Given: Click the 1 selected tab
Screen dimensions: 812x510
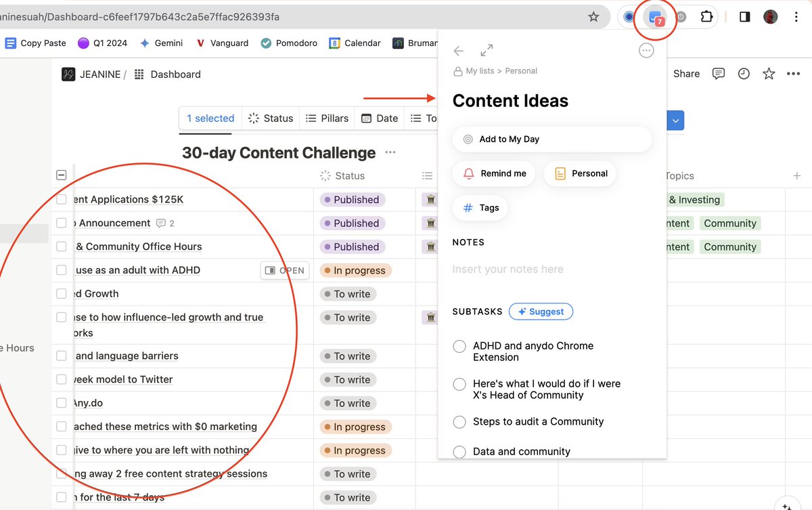Looking at the screenshot, I should [x=210, y=118].
